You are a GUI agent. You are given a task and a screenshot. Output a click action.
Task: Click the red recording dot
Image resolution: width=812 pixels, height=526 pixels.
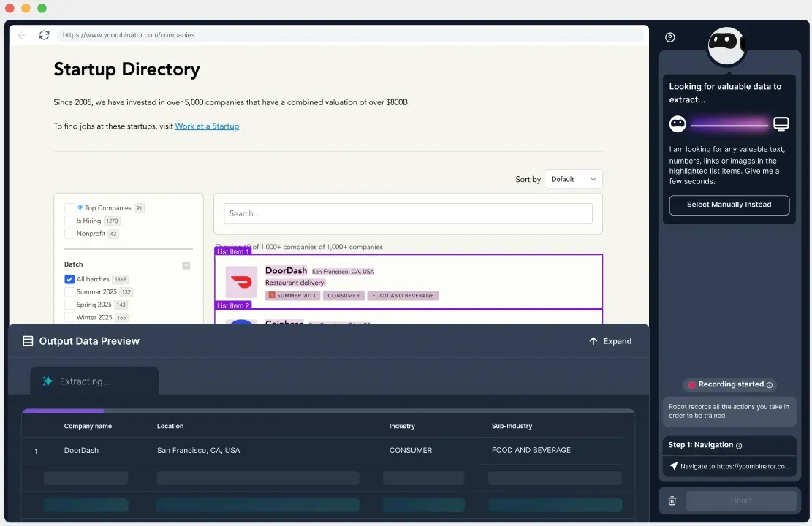point(691,385)
